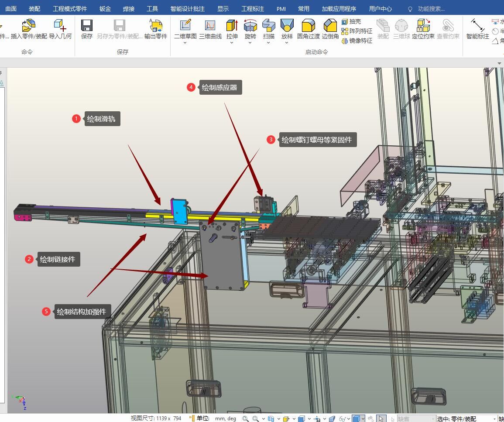Toggle the highlighted cube display mode button
504x422 pixels.
[356, 419]
